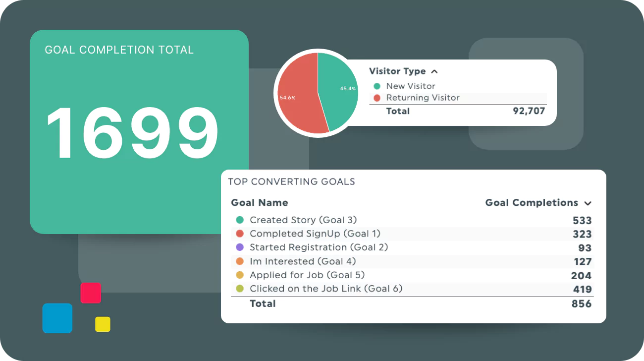This screenshot has width=644, height=361.
Task: Open the Goal Completions sort dropdown arrow
Action: (588, 203)
